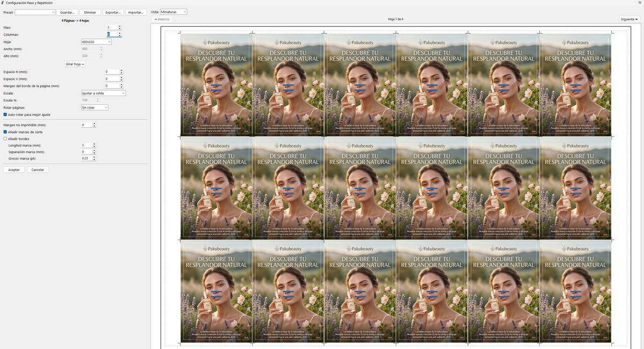Uncheck Auto-rotar para mejor ajuste
Viewport: 644px width, 349px height.
pos(5,114)
